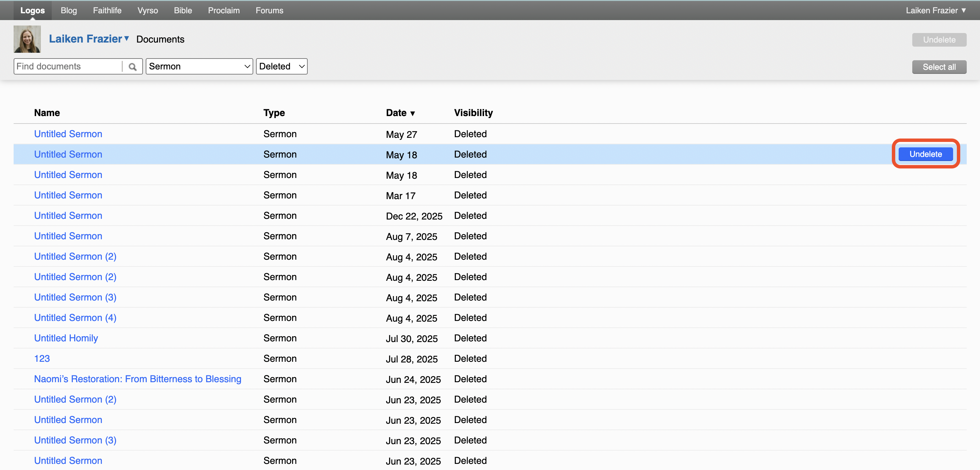Open the Blog tab
This screenshot has height=470, width=980.
(x=69, y=10)
